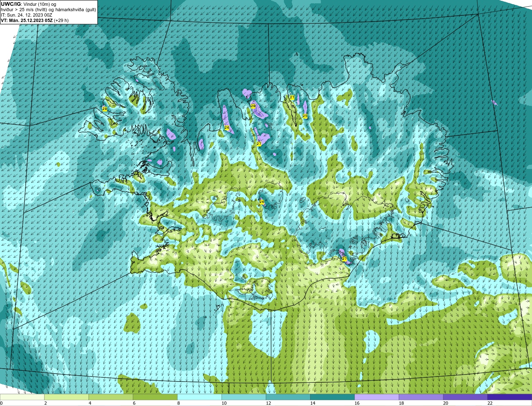Click the light yellow-green 2–4 m/s legend swatch
Screen dimensions: 532x406
[67, 397]
